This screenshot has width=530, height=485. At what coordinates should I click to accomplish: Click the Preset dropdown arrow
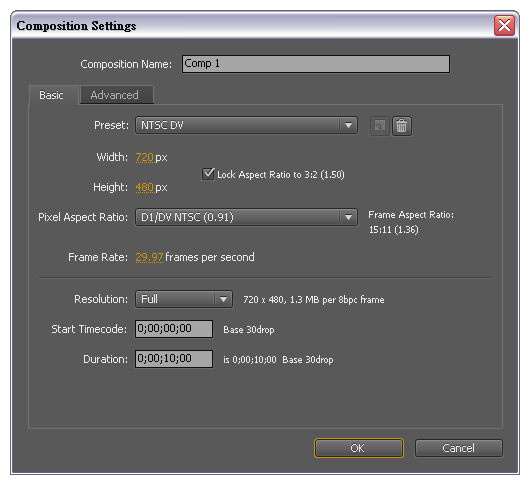click(348, 125)
